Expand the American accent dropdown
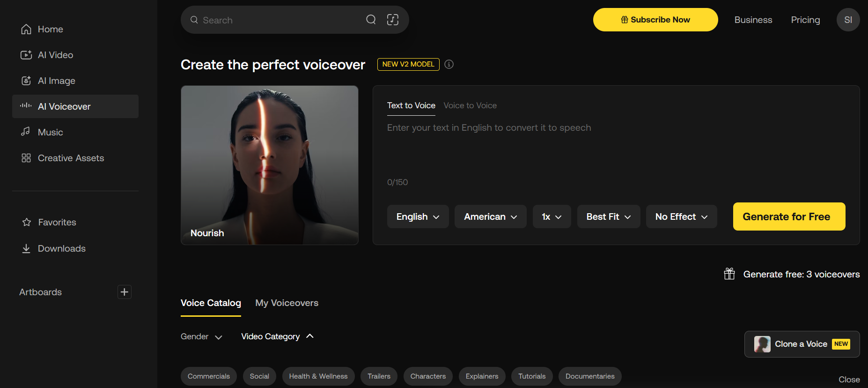The width and height of the screenshot is (868, 388). coord(490,216)
